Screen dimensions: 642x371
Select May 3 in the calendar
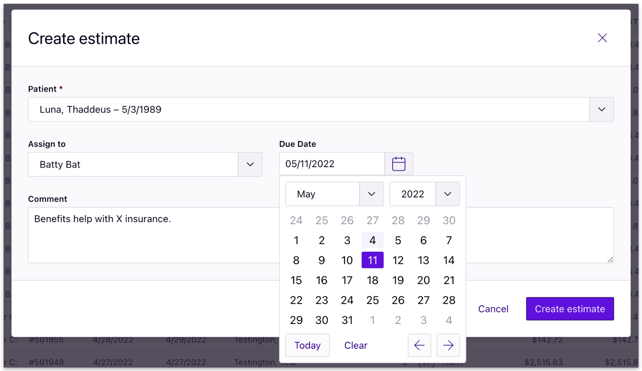(347, 240)
